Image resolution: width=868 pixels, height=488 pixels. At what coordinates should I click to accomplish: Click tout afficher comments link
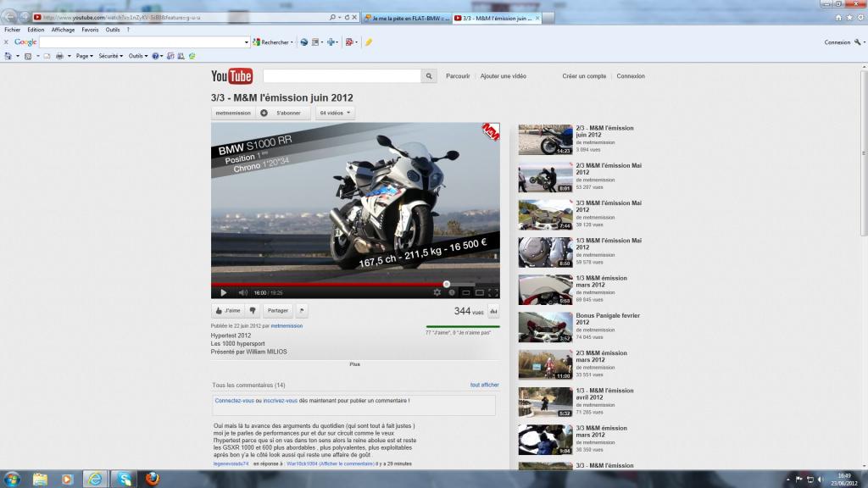click(x=484, y=385)
